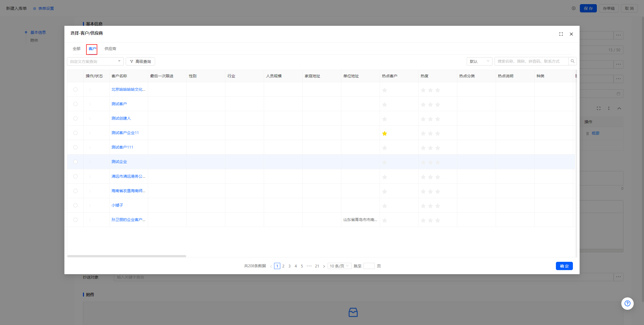The height and width of the screenshot is (325, 644).
Task: Open the 测试客户企业11 customer link
Action: click(125, 133)
